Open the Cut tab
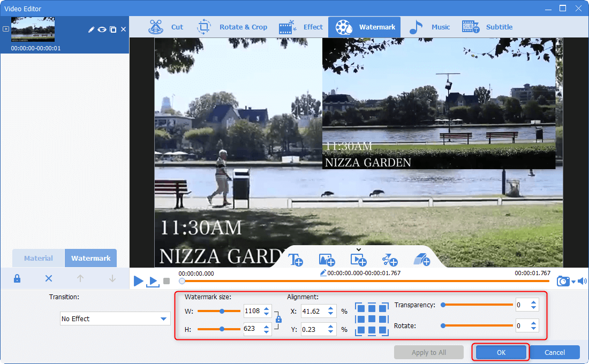The height and width of the screenshot is (364, 589). [x=165, y=27]
